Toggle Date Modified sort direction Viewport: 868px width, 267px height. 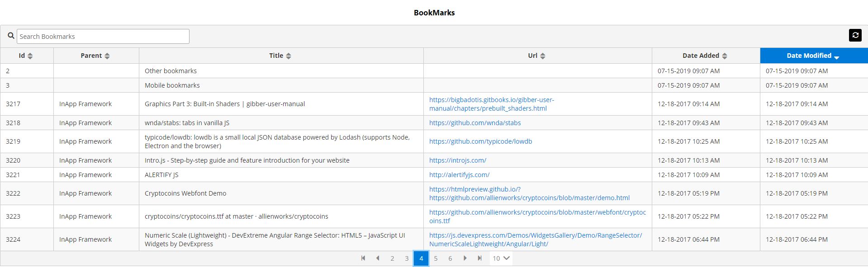[813, 56]
